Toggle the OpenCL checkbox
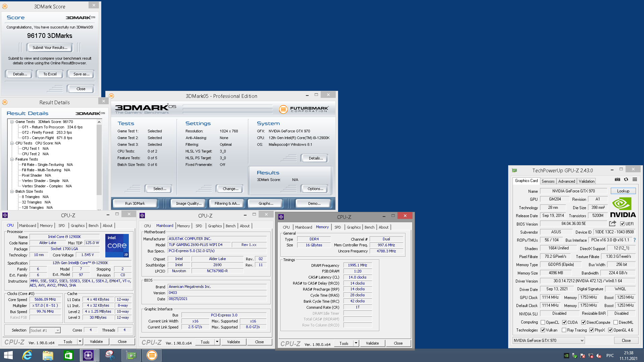This screenshot has height=362, width=644. (543, 322)
